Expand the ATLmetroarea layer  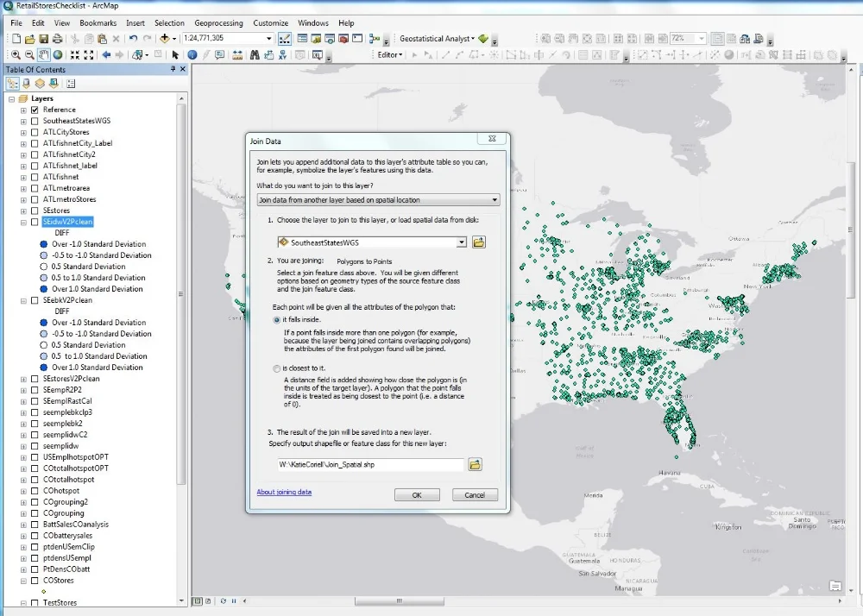23,189
